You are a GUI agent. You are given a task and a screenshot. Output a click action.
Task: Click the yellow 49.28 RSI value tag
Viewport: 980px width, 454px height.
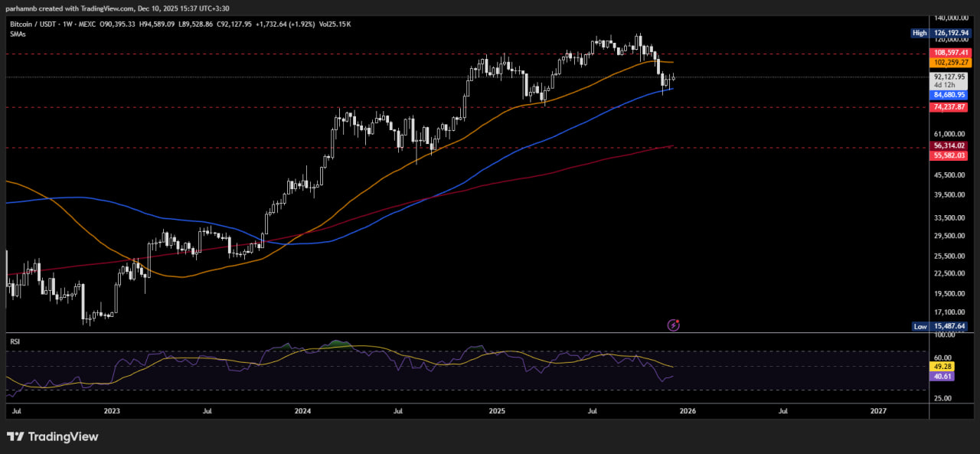click(940, 367)
